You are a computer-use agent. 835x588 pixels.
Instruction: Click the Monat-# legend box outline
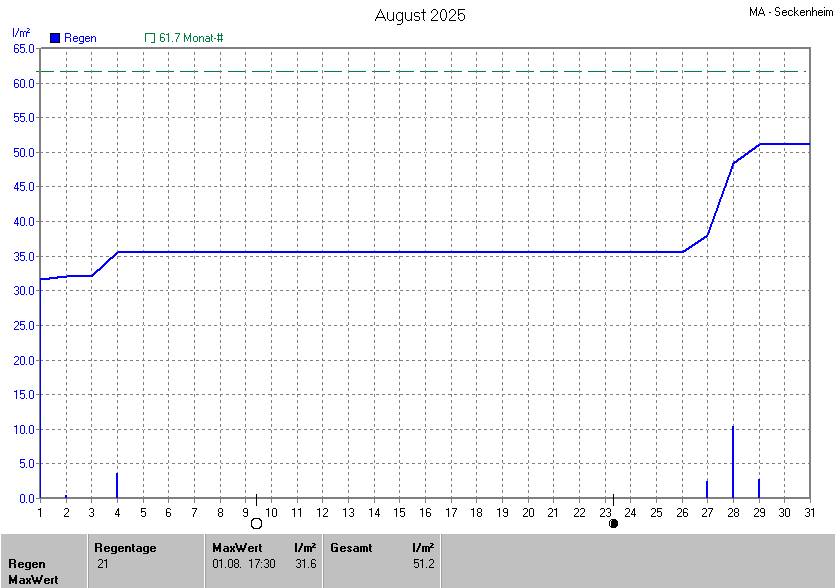tap(150, 38)
